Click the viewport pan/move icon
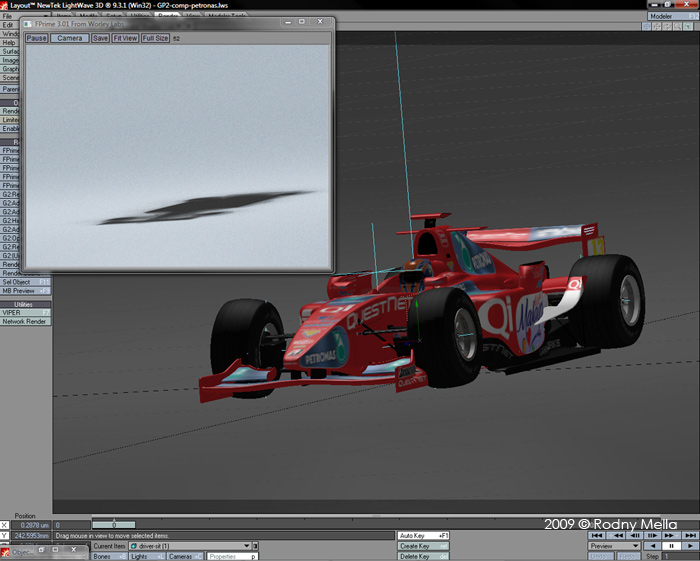Viewport: 700px width, 561px height. point(657,27)
